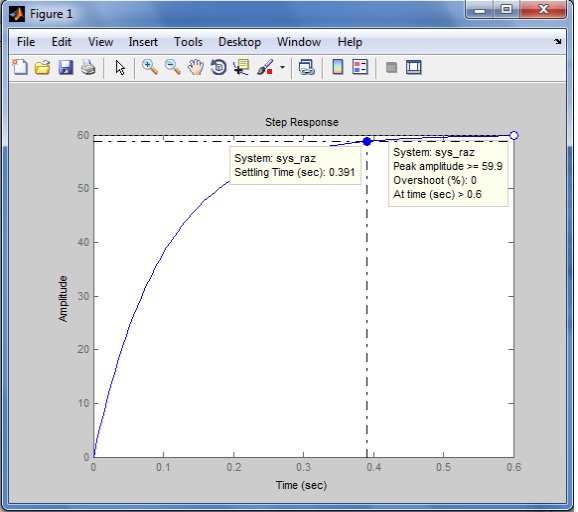Expand the Brush color dropdown arrow
This screenshot has width=578, height=512.
(x=282, y=67)
